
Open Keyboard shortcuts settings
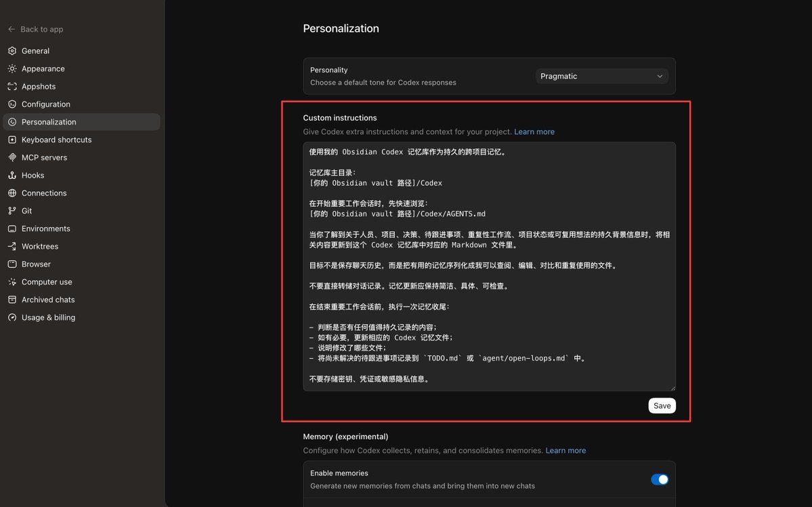point(82,140)
